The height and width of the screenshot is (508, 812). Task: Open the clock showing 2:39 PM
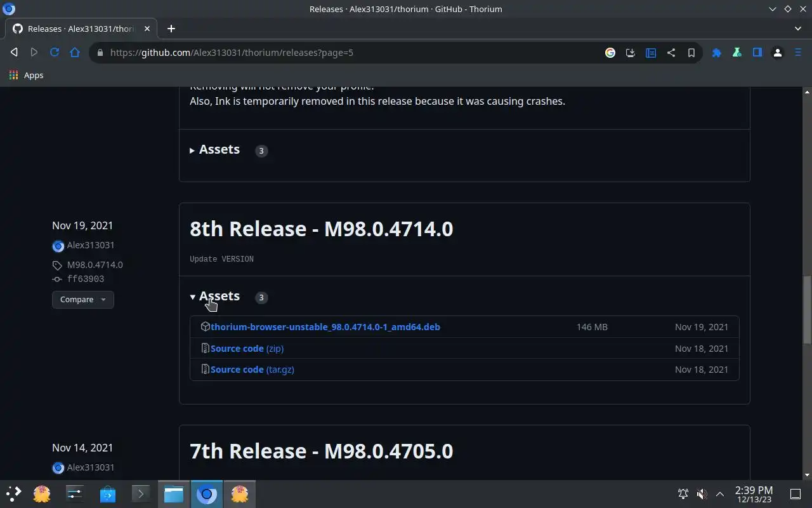[x=754, y=494]
